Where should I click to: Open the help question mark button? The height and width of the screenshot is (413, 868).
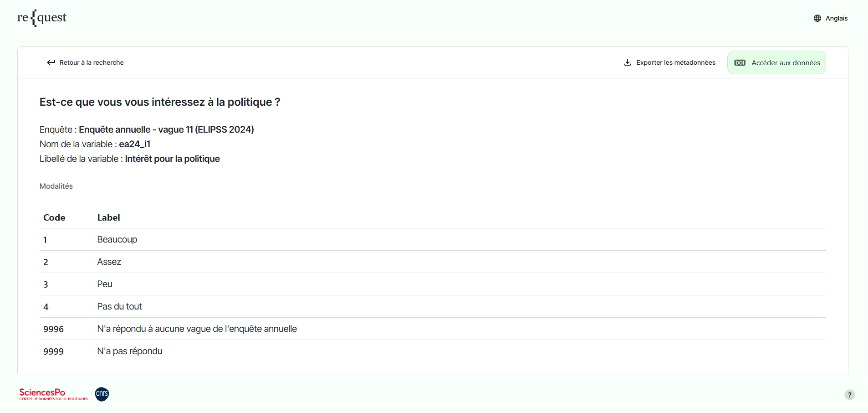[x=849, y=395]
